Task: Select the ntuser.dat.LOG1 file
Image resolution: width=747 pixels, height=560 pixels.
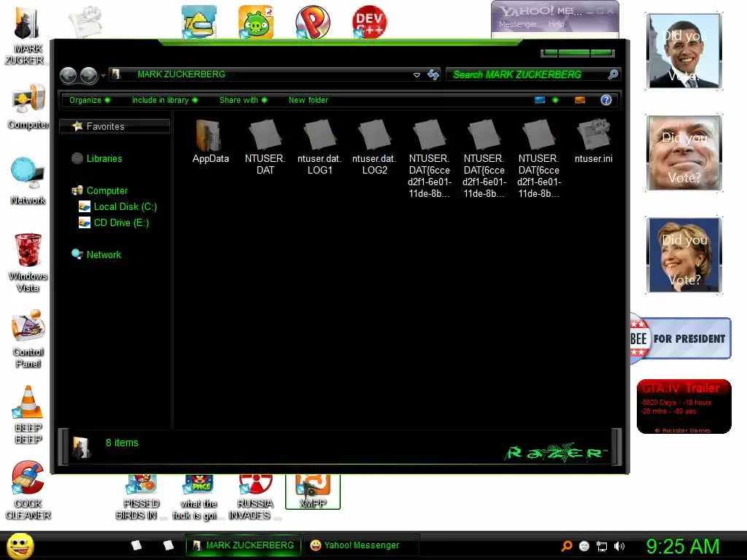Action: tap(320, 147)
